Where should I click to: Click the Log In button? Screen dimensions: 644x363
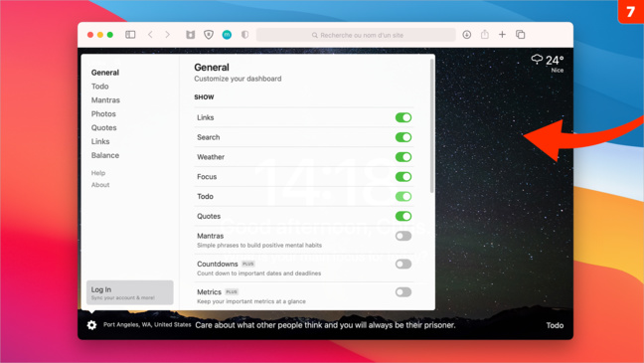130,292
